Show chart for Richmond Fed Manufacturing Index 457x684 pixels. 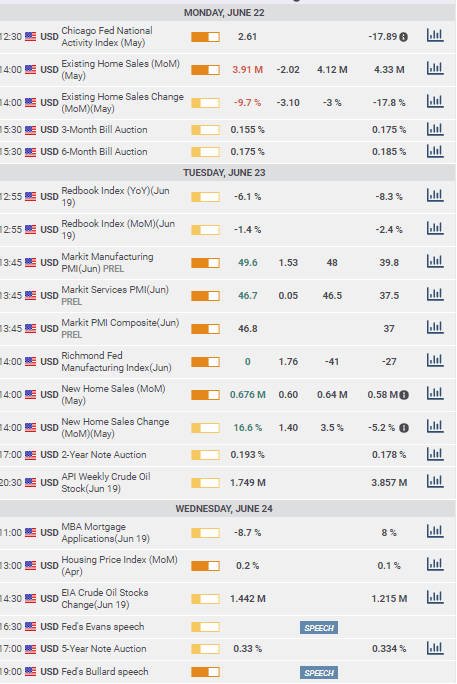(435, 361)
